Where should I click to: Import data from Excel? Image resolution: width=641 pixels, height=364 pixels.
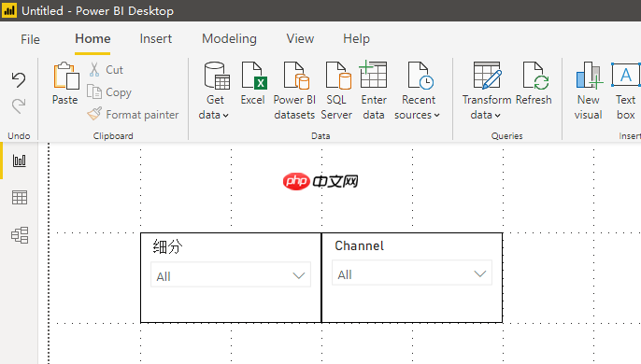(x=252, y=83)
